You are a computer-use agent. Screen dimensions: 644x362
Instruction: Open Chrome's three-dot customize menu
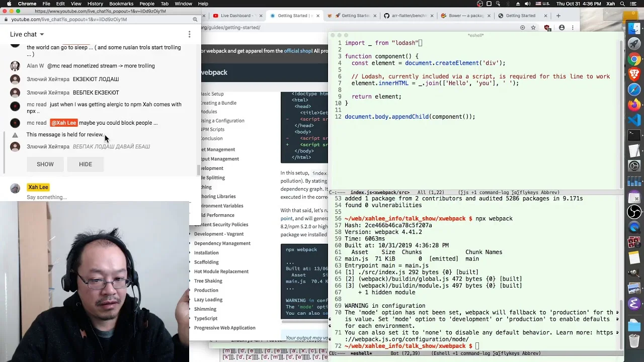[x=573, y=28]
